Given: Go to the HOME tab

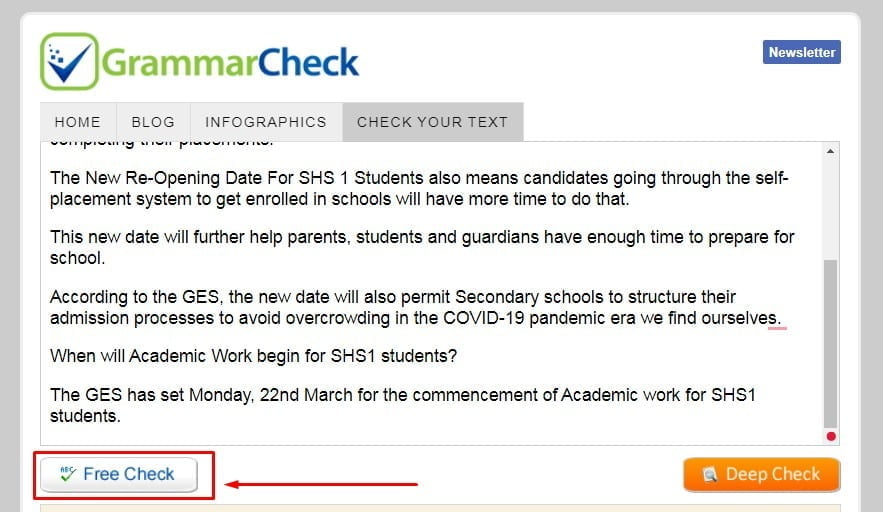Looking at the screenshot, I should [x=78, y=122].
